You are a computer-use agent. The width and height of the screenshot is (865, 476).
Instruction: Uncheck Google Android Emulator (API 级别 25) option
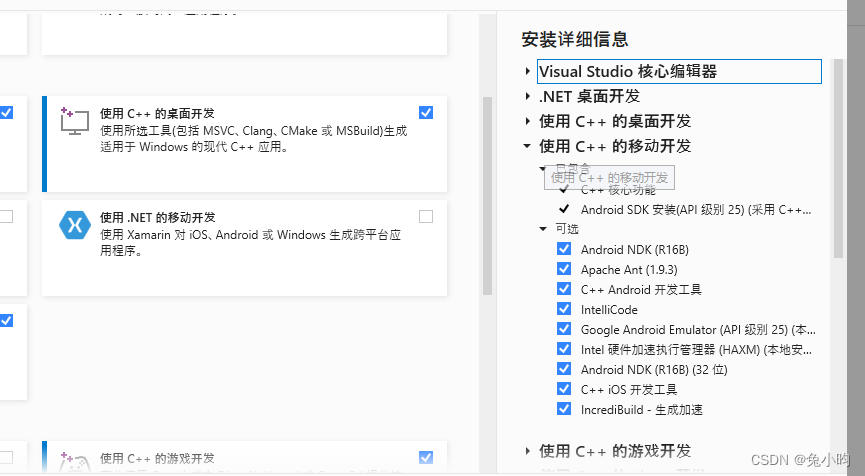(x=564, y=329)
